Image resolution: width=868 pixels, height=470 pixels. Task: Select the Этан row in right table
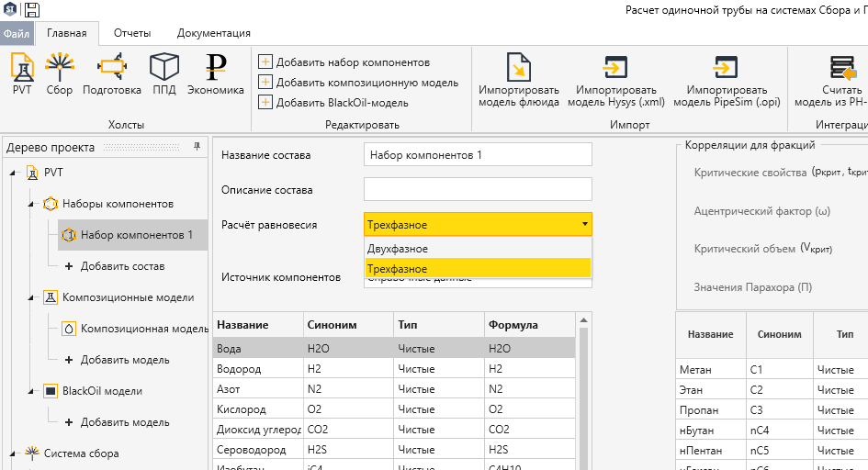[772, 390]
